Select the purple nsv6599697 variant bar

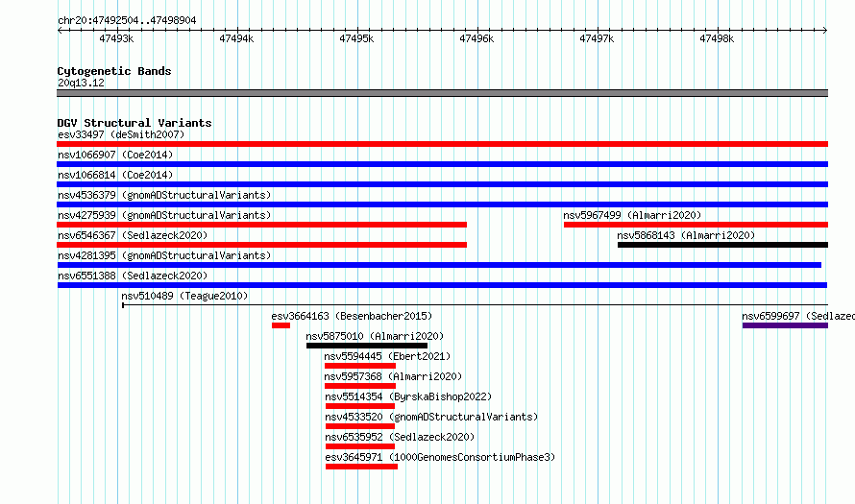[785, 325]
